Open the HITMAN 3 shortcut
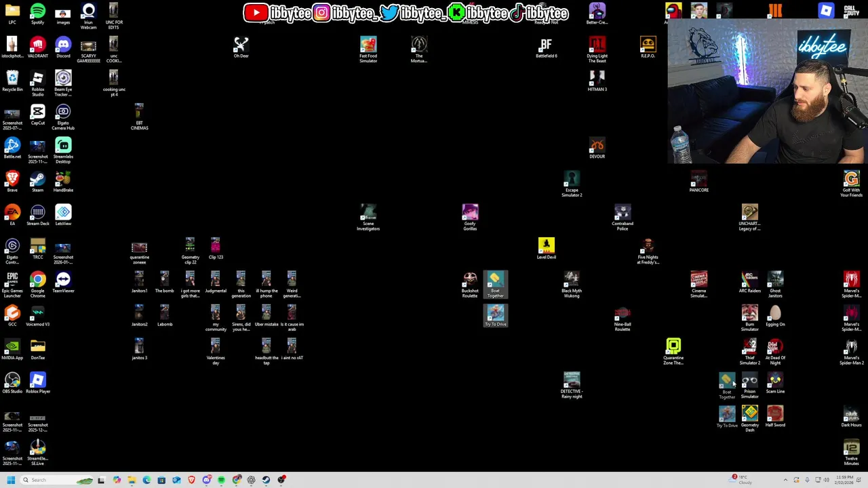 (x=597, y=81)
